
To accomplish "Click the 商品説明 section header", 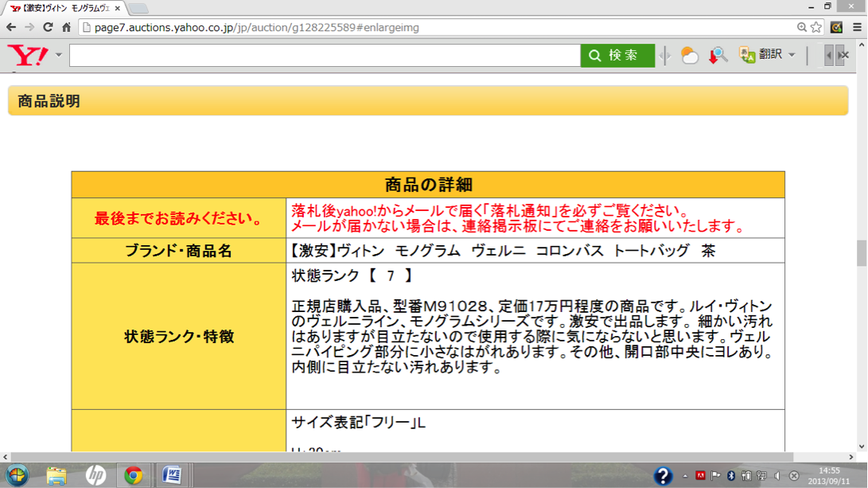I will [x=428, y=101].
